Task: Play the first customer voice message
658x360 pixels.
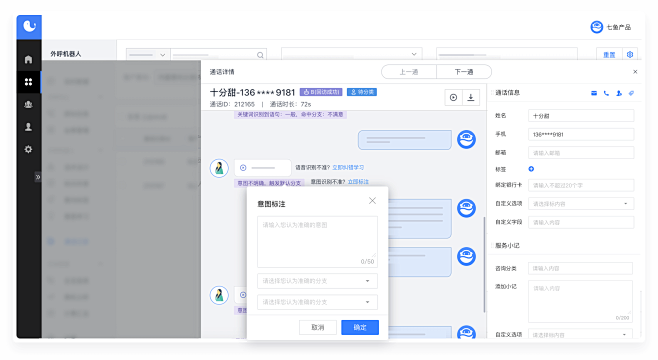Action: pyautogui.click(x=243, y=168)
